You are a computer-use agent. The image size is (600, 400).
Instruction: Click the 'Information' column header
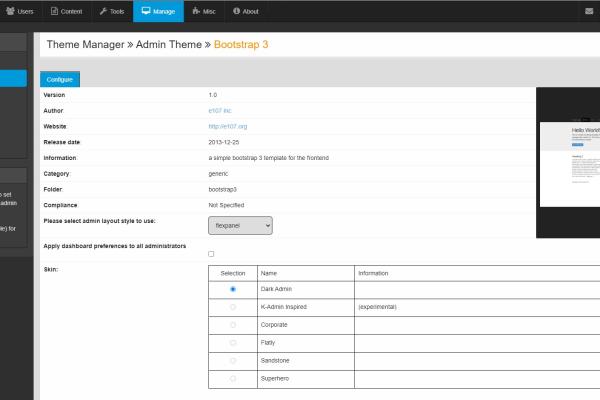tap(477, 273)
